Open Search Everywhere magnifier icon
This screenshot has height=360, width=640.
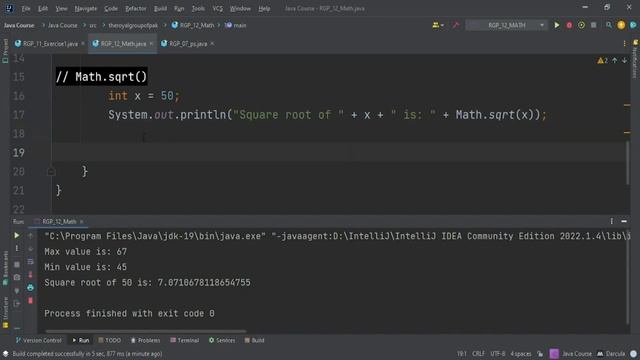(x=609, y=25)
